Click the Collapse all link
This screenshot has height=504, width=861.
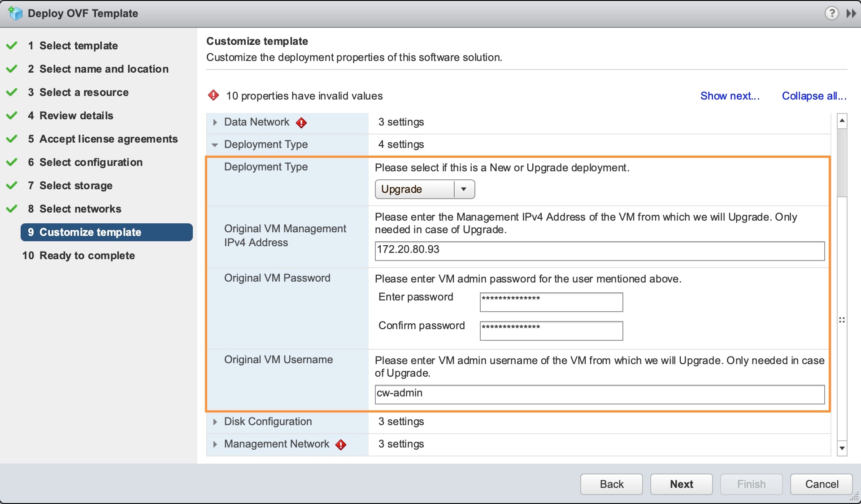[x=814, y=96]
